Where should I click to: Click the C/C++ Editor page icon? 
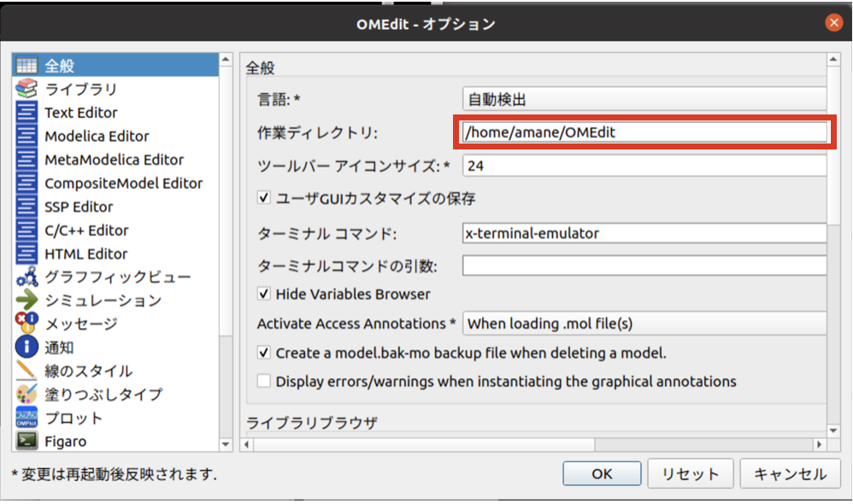point(26,231)
